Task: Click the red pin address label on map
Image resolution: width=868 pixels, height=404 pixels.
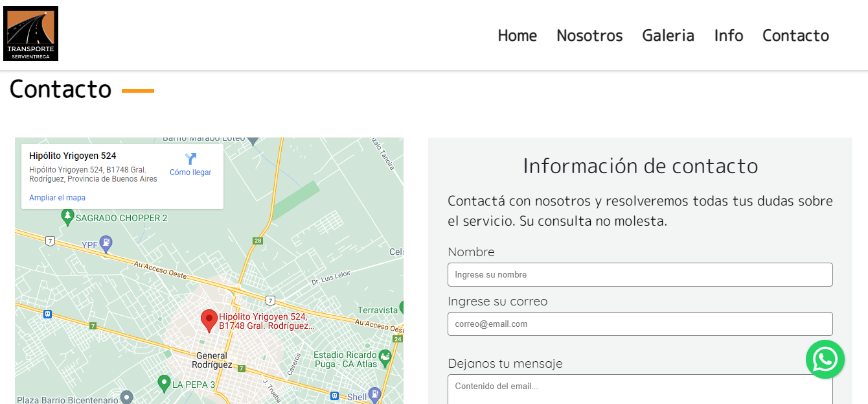Action: (266, 321)
